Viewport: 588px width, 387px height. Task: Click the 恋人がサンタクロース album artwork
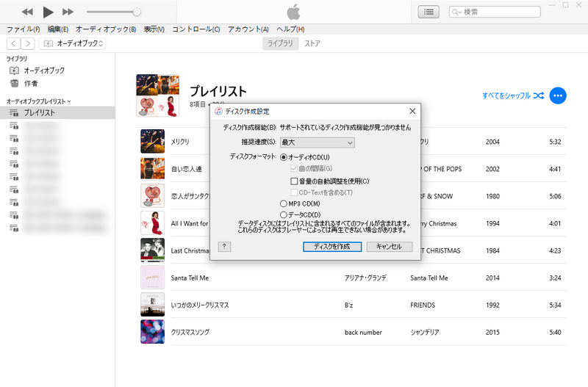click(x=153, y=196)
